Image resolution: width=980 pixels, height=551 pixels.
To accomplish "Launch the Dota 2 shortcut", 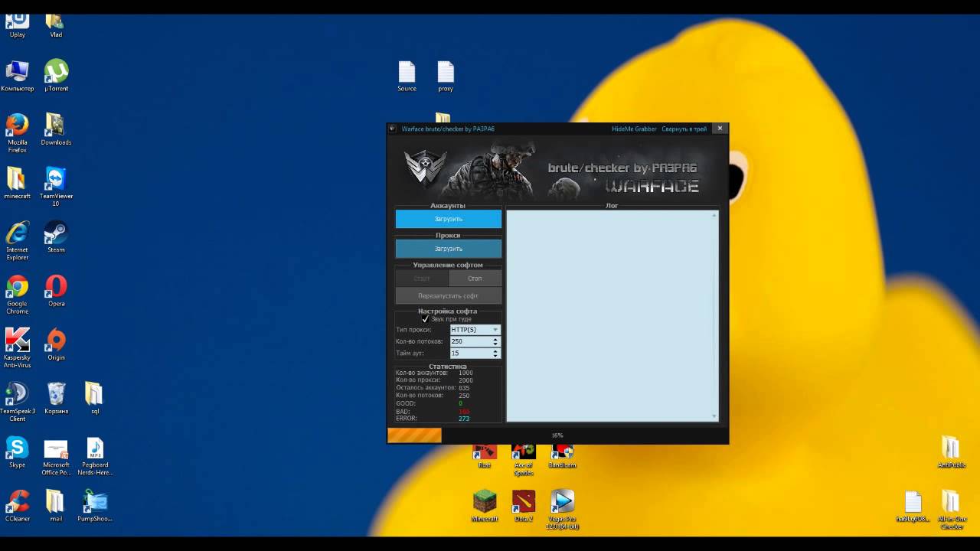I will coord(524,506).
